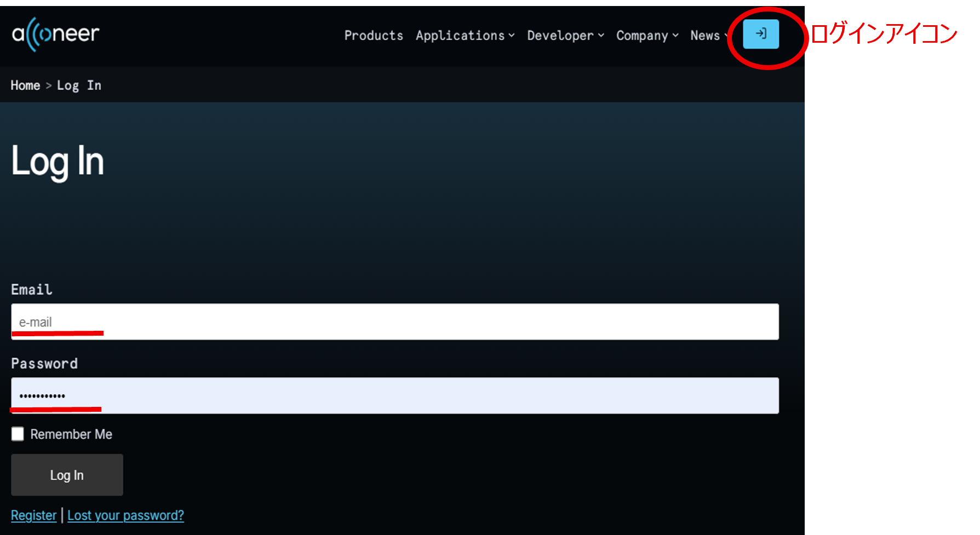The width and height of the screenshot is (980, 535).
Task: Open the aconeer logo homepage
Action: click(55, 34)
